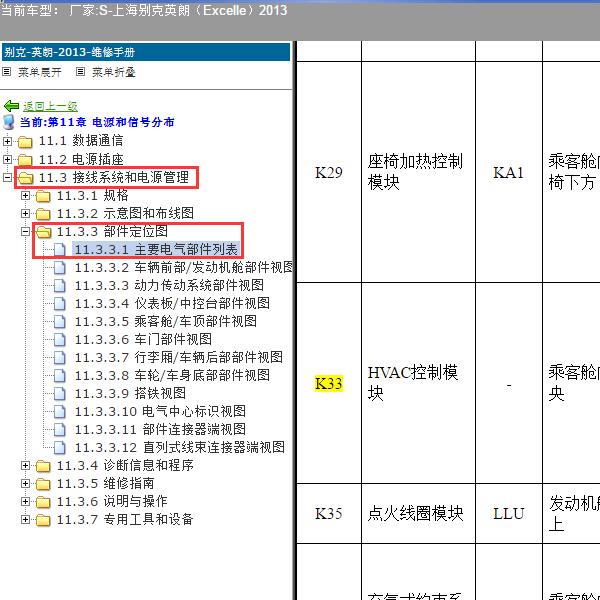Image resolution: width=600 pixels, height=600 pixels.
Task: Expand the 11.3.5 维修指南 node
Action: (25, 483)
